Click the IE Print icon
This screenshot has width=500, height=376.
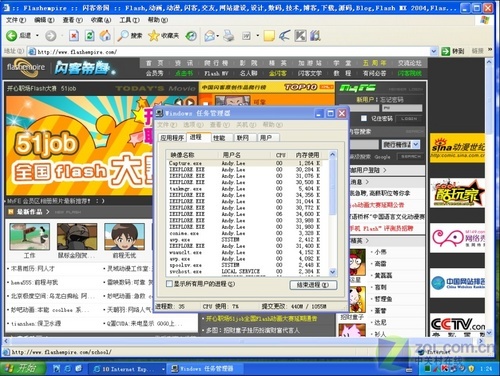coord(229,36)
